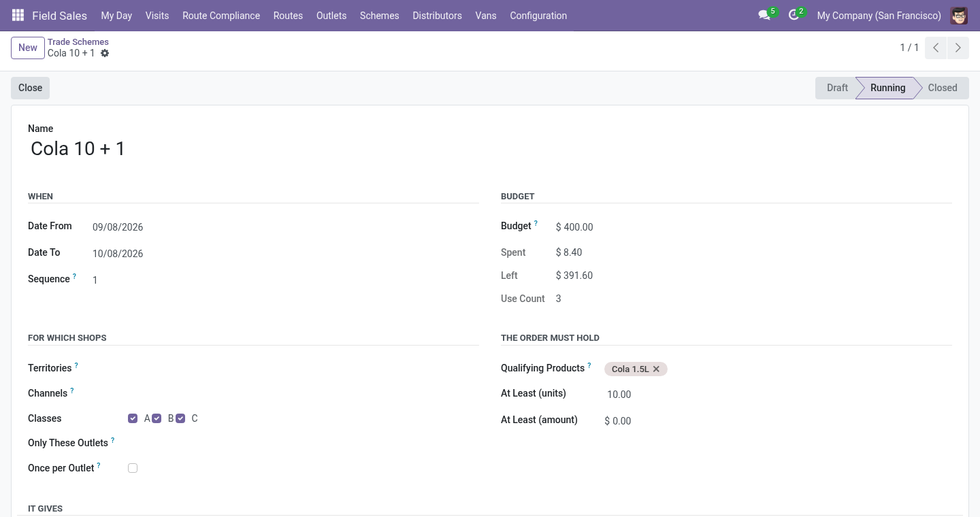980x517 pixels.
Task: Click the Close scheme button
Action: pyautogui.click(x=31, y=88)
